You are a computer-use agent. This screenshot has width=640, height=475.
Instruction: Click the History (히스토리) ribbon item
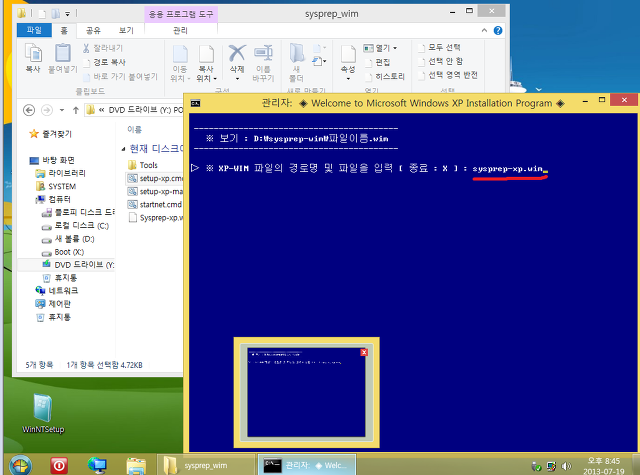click(x=385, y=76)
